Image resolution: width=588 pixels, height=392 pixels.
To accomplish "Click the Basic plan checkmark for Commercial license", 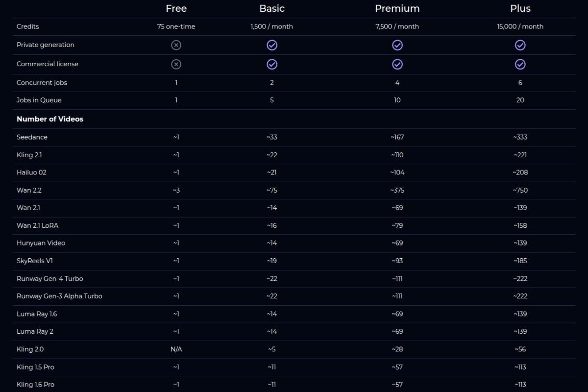I will pos(272,64).
